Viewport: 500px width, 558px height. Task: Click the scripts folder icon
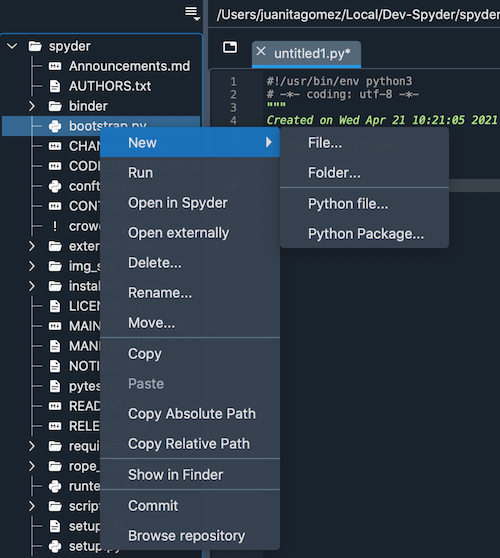55,506
